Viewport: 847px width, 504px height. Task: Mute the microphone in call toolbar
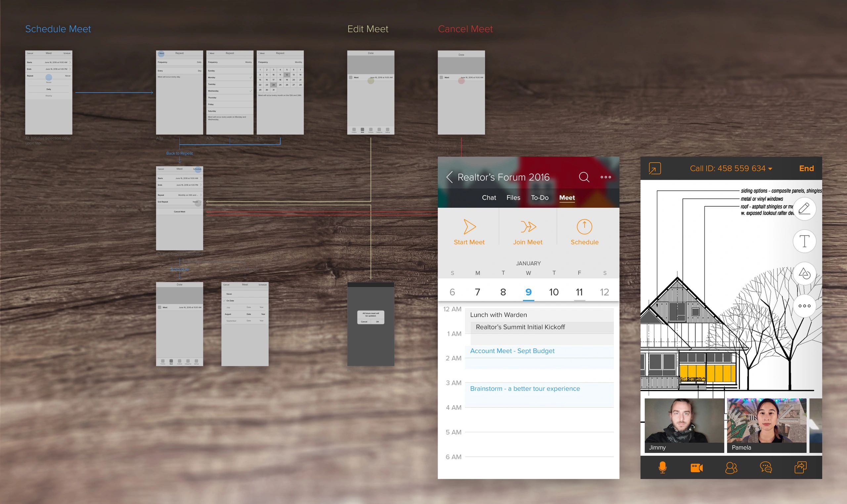[x=662, y=468]
